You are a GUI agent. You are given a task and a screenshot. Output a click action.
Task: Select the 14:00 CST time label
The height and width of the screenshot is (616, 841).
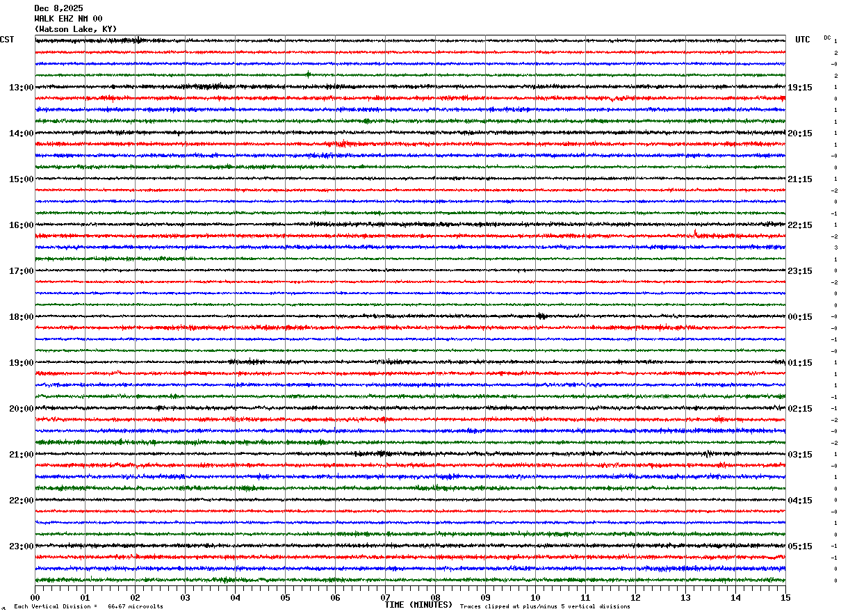22,133
